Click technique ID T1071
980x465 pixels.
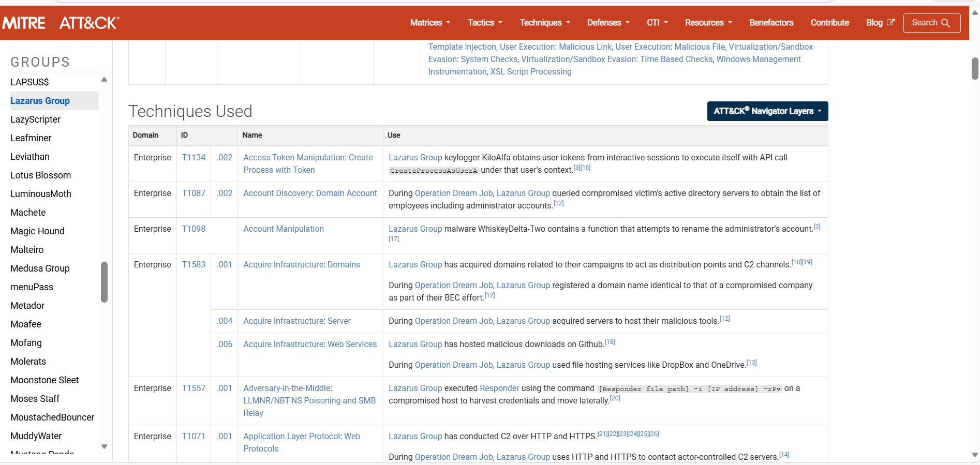click(x=194, y=436)
